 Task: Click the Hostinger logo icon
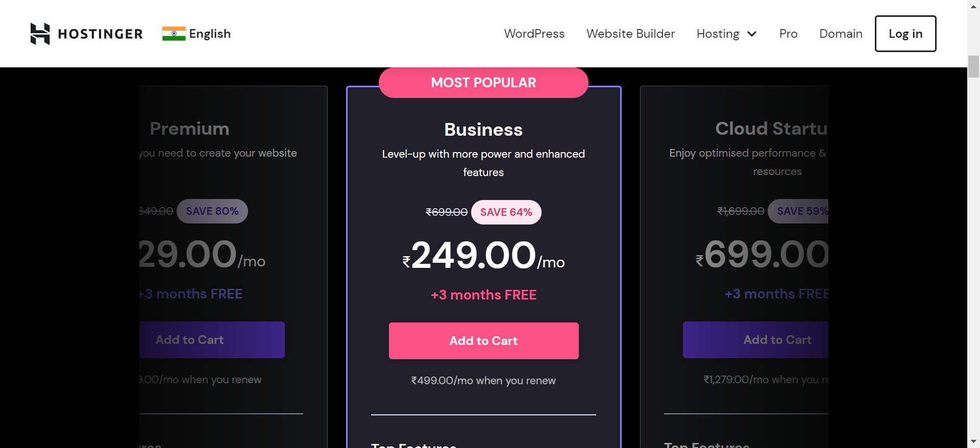point(40,34)
